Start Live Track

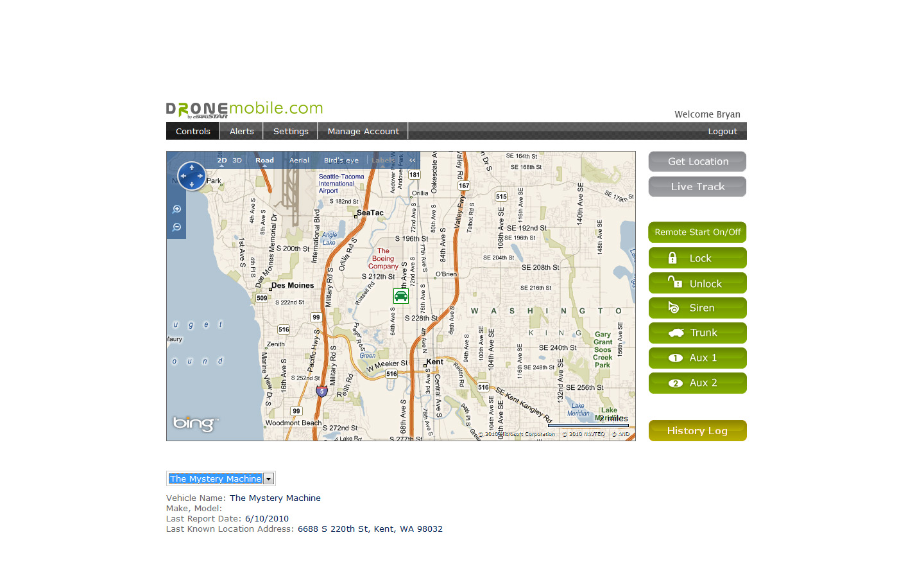point(697,187)
